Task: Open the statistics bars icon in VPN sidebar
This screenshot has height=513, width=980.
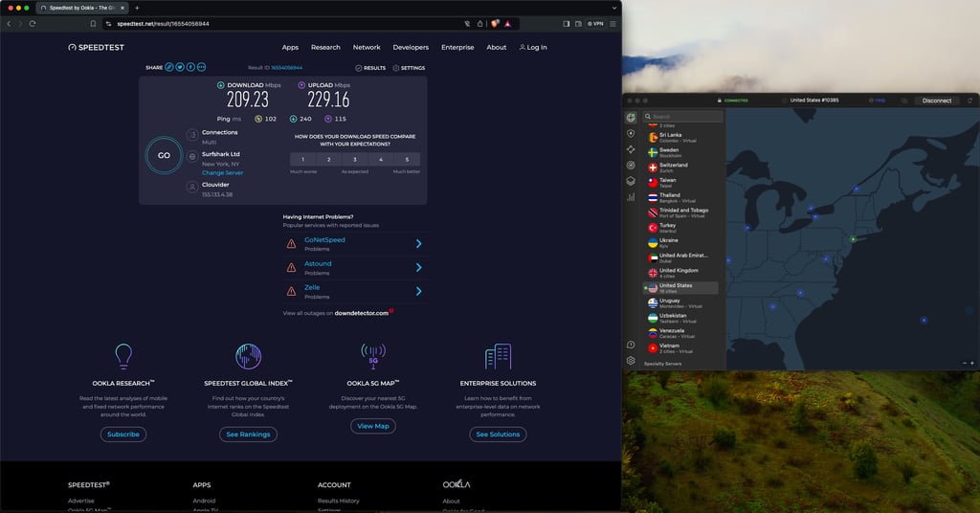Action: pos(632,197)
